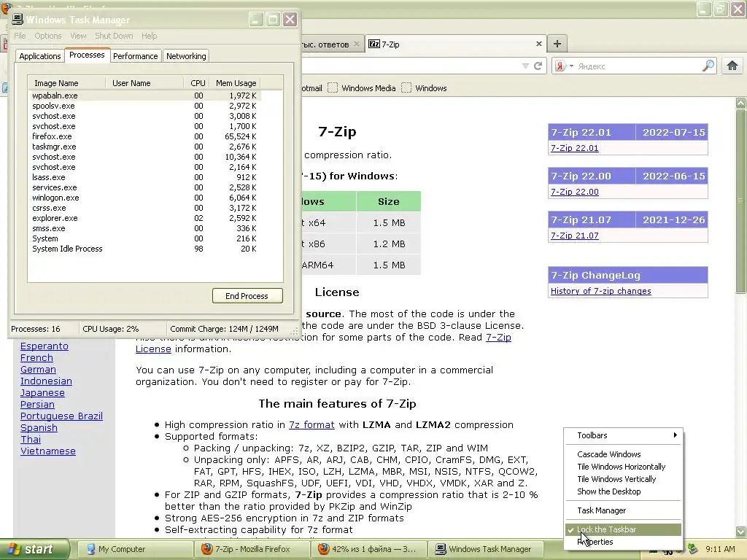Choose Tile Windows Vertically
Screen dimensions: 747x560
[x=623, y=479]
